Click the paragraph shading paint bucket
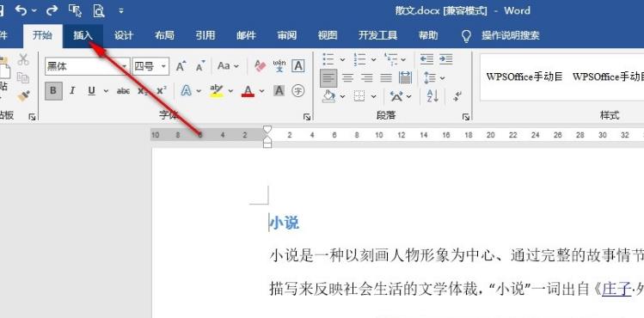The image size is (644, 318). (328, 96)
